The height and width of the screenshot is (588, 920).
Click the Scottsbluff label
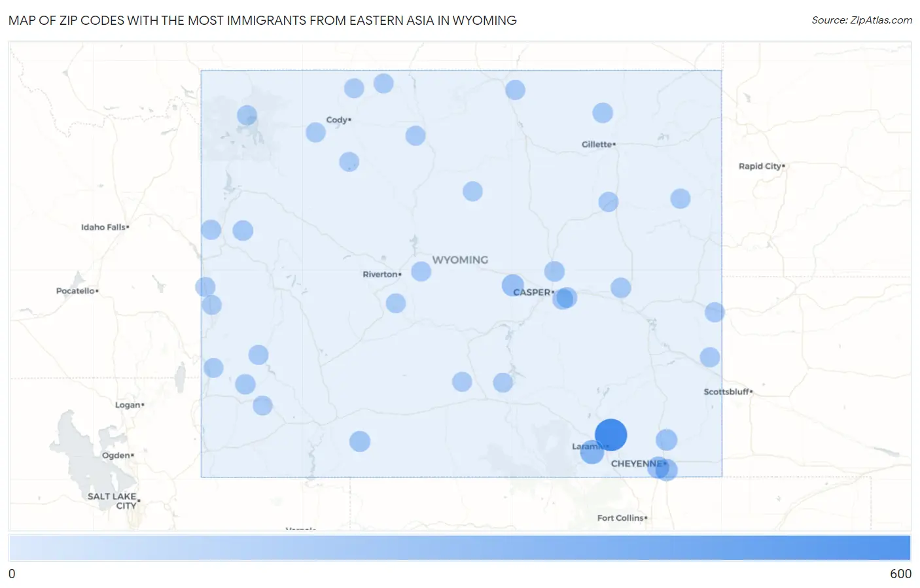click(x=728, y=392)
